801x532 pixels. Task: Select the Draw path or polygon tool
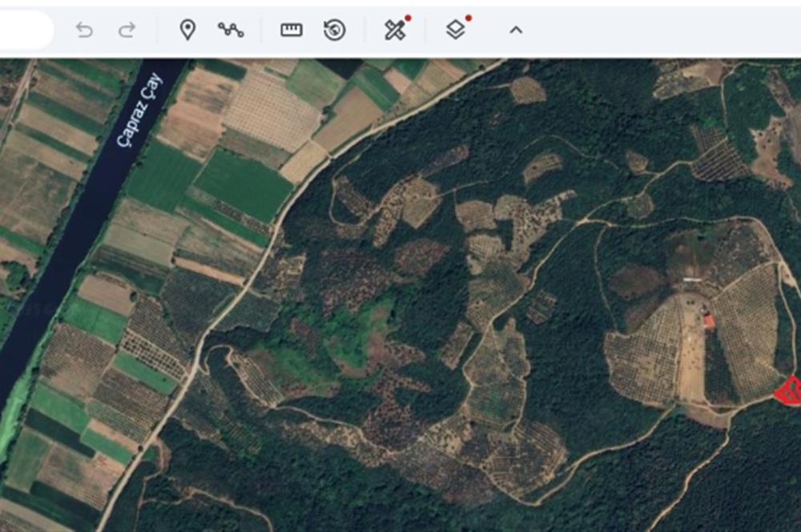[x=231, y=30]
